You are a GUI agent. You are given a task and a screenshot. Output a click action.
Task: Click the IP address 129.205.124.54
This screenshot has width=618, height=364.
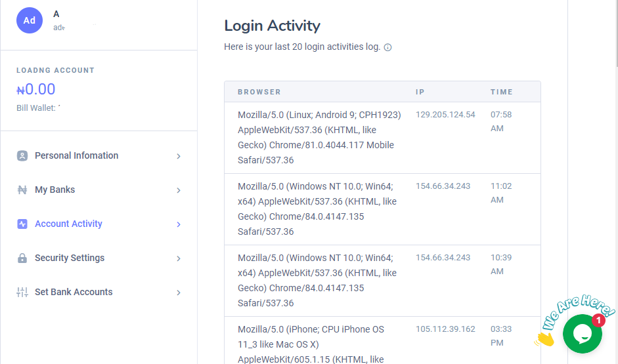(445, 115)
